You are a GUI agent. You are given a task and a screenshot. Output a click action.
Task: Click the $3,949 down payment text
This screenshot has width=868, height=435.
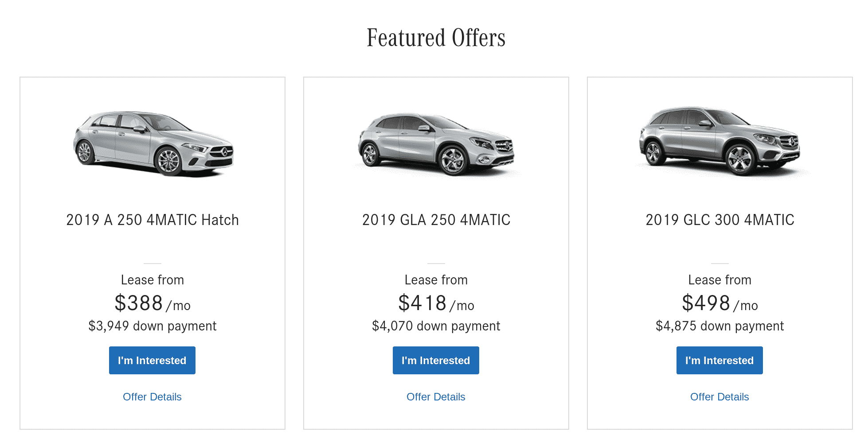pyautogui.click(x=152, y=326)
